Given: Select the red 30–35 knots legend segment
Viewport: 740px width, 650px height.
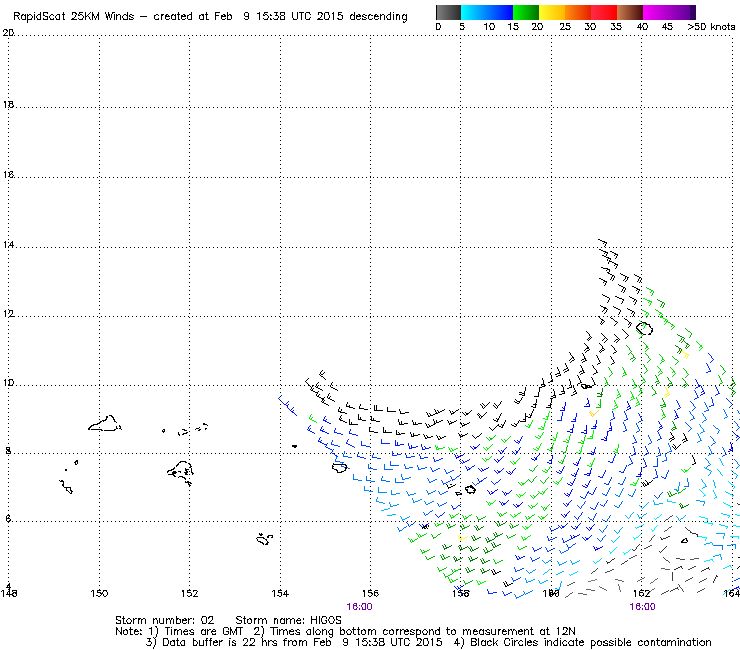Looking at the screenshot, I should click(604, 12).
